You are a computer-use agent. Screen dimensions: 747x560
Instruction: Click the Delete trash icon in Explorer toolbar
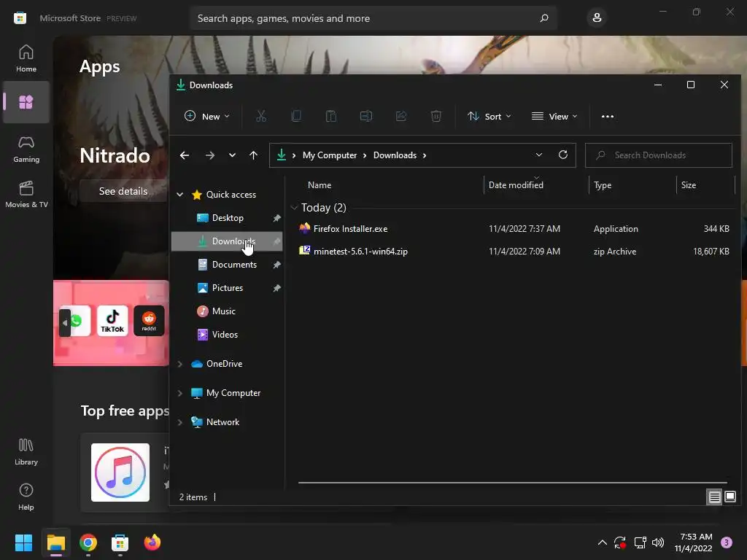(x=436, y=116)
